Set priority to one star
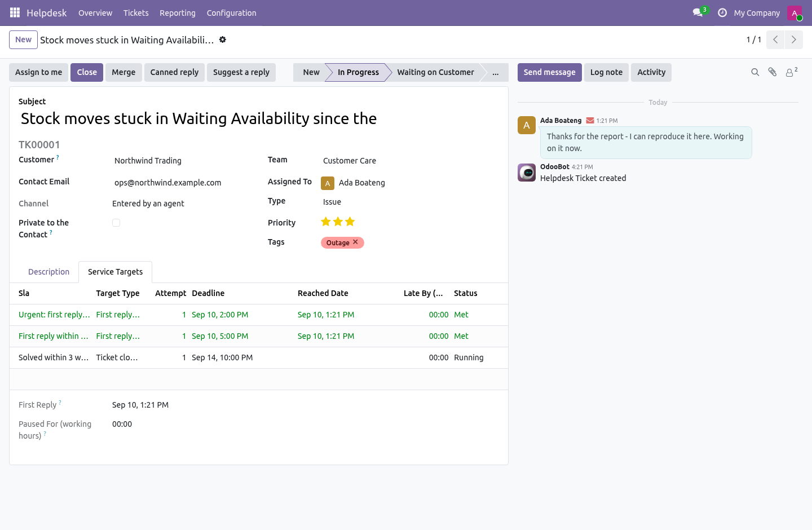Screen dimensions: 812x530 point(326,222)
